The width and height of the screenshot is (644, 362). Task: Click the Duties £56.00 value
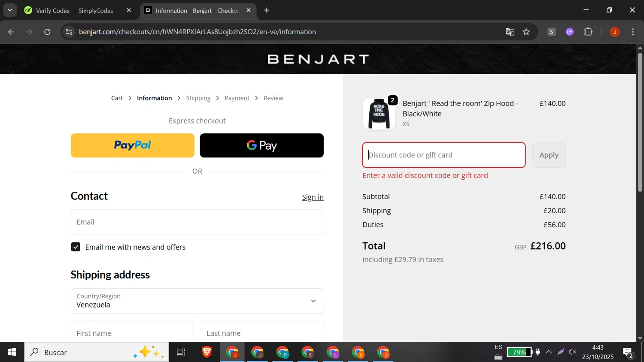[x=554, y=225]
